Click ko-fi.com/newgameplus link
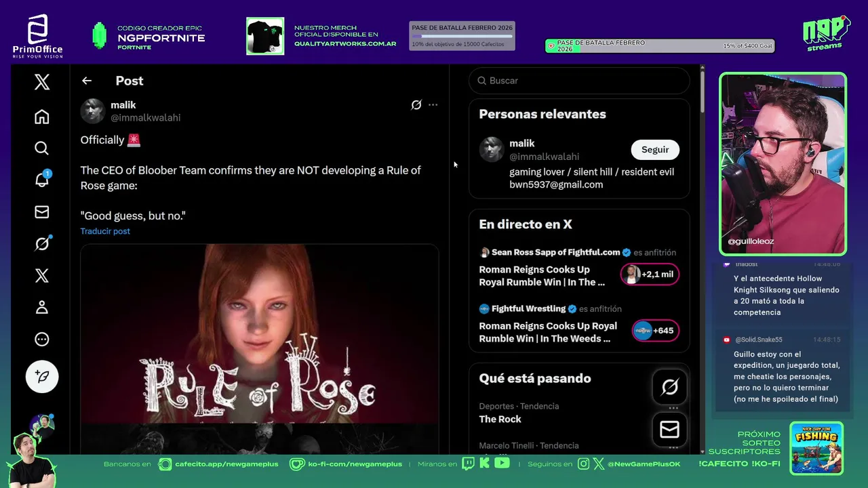Viewport: 868px width, 488px height. click(355, 464)
